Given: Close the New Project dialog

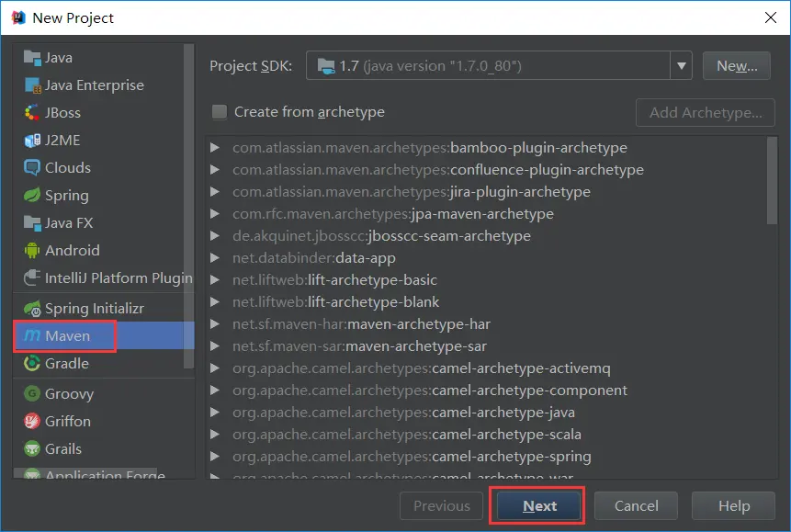Looking at the screenshot, I should tap(770, 17).
